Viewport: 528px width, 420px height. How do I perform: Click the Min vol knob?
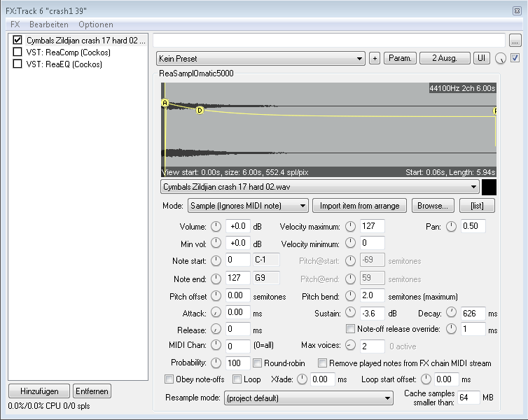[x=216, y=243]
